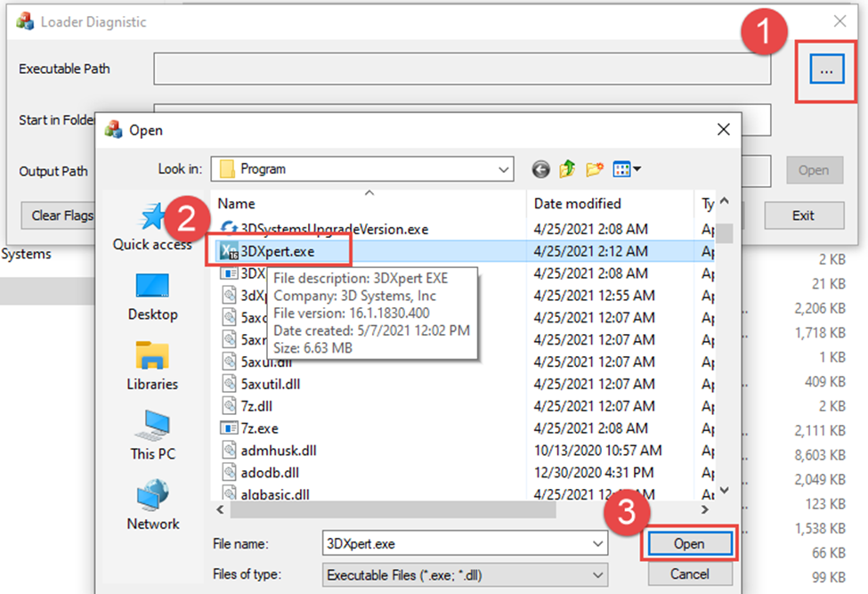Image resolution: width=868 pixels, height=594 pixels.
Task: Click the 3DXpert.exe file icon
Action: tap(229, 251)
